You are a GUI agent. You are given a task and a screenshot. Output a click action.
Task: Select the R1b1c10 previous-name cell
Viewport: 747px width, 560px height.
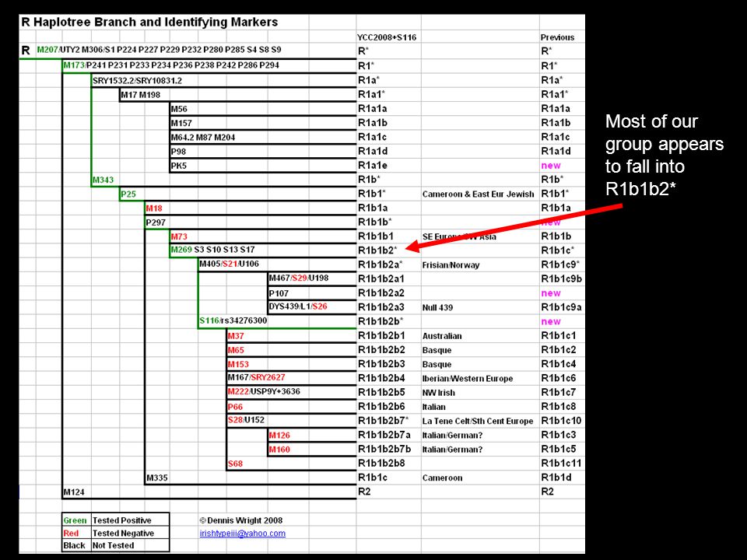point(561,421)
